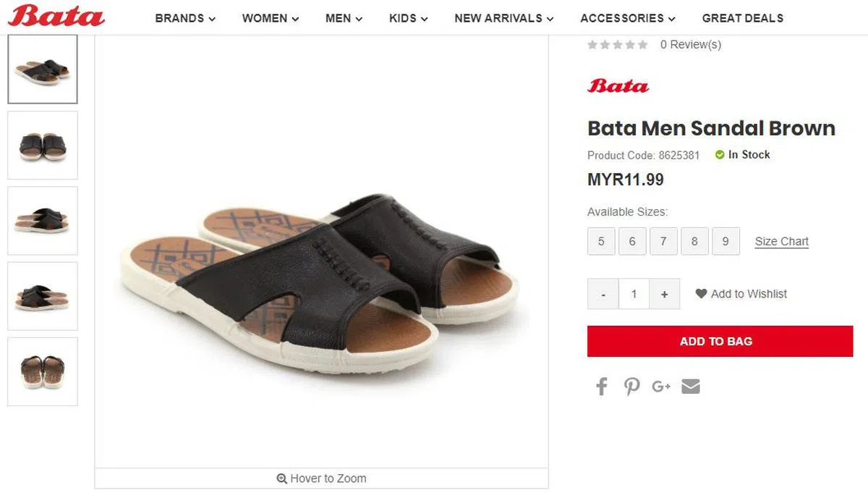The width and height of the screenshot is (868, 498).
Task: Pick size 9 option
Action: coord(726,241)
